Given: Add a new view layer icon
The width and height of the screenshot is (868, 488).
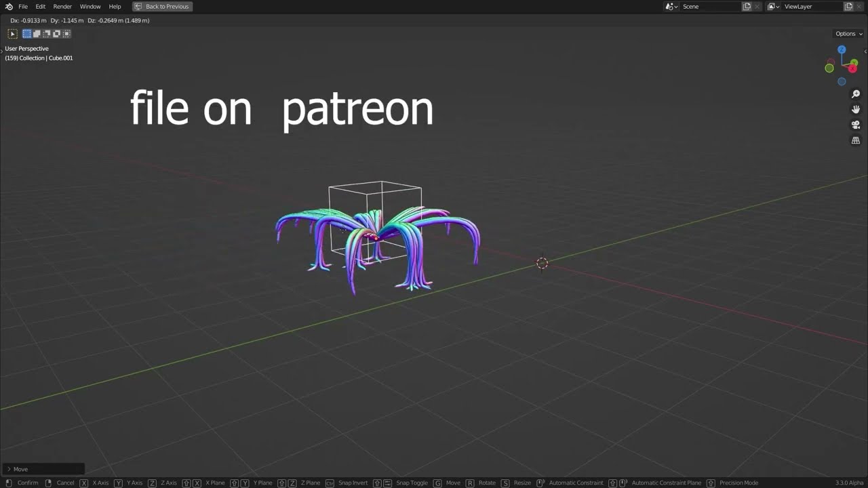Looking at the screenshot, I should pos(848,6).
